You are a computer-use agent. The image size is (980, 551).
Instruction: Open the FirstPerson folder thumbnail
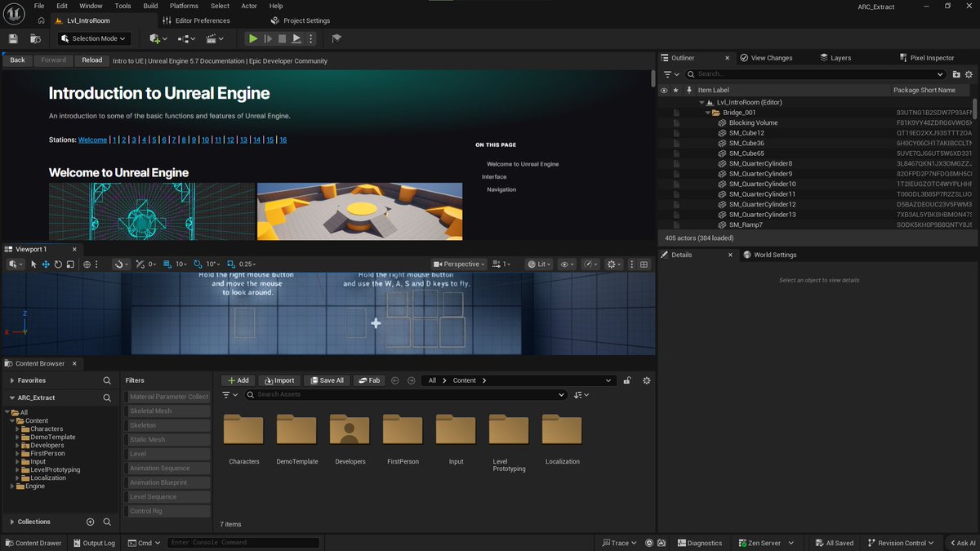(402, 428)
